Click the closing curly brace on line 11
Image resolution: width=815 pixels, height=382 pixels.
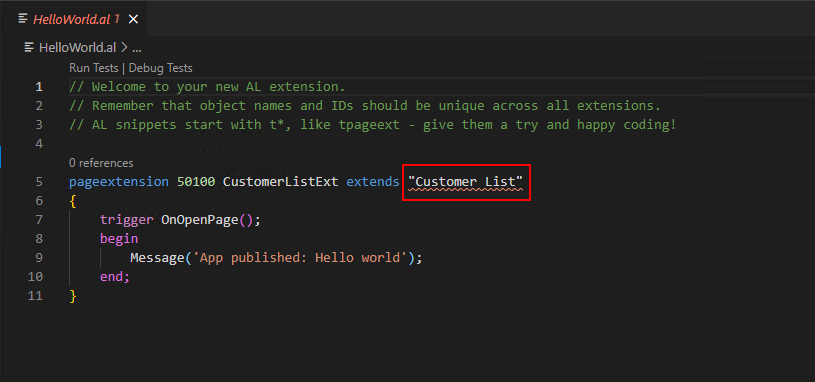73,296
